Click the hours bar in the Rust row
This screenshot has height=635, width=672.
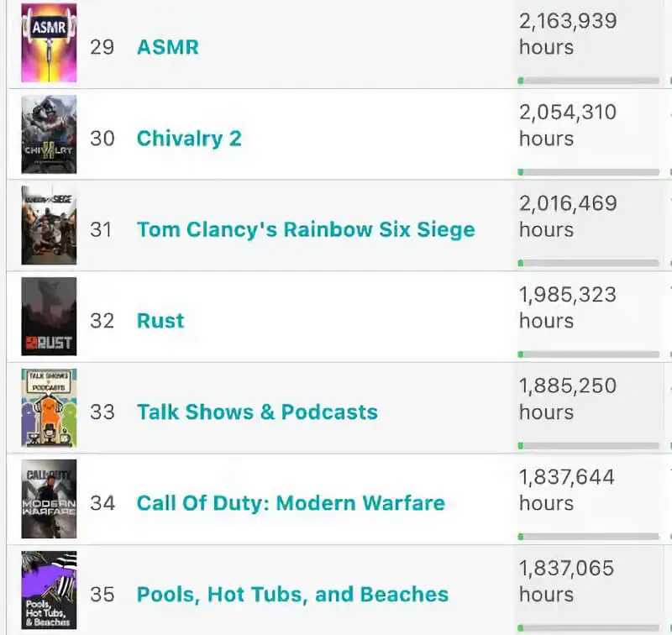[x=589, y=354]
